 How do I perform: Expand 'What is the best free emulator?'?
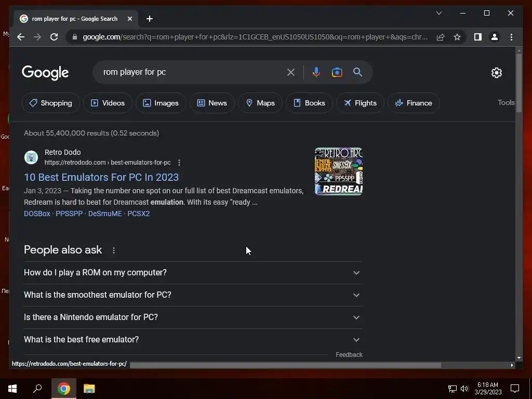click(193, 340)
